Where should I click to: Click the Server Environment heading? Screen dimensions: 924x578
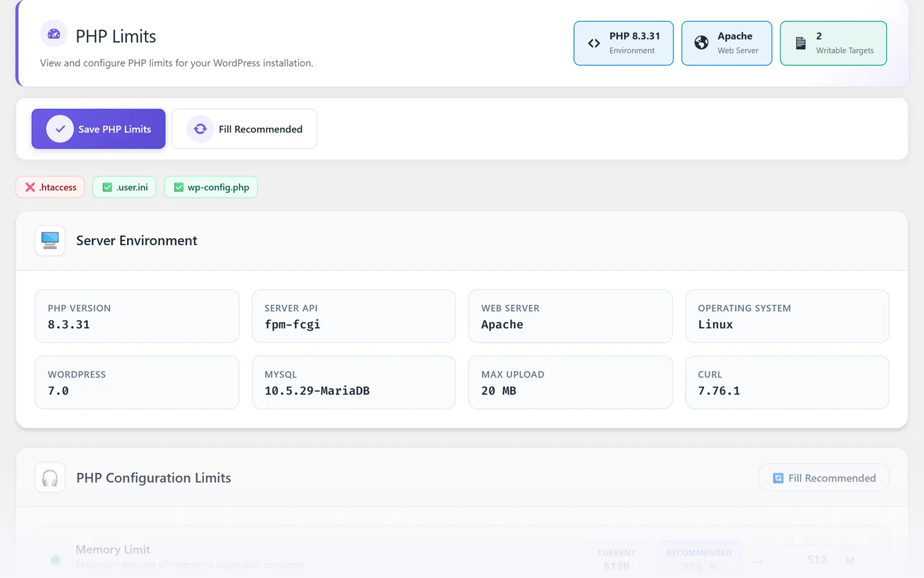(x=137, y=240)
